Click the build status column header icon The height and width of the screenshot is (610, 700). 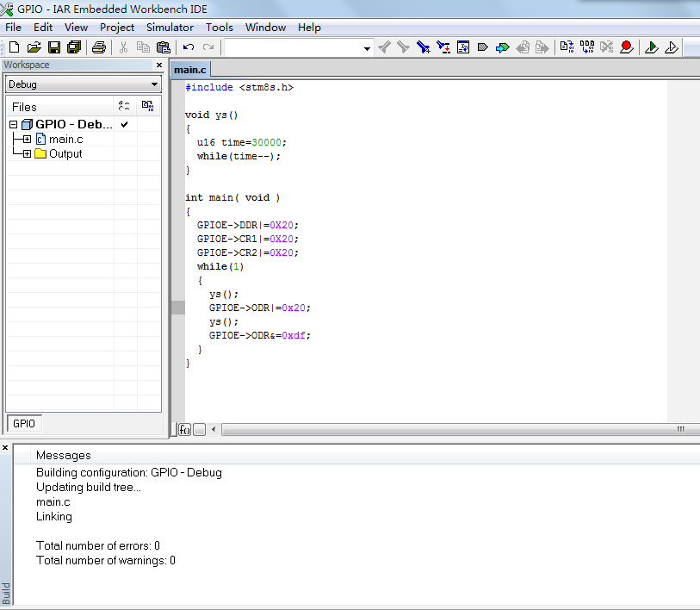pyautogui.click(x=148, y=106)
